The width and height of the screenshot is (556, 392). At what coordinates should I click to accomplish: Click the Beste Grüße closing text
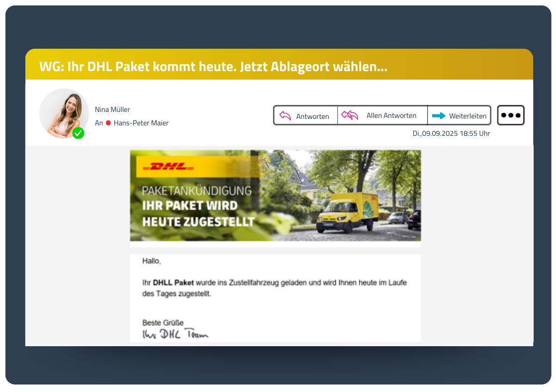coord(163,322)
